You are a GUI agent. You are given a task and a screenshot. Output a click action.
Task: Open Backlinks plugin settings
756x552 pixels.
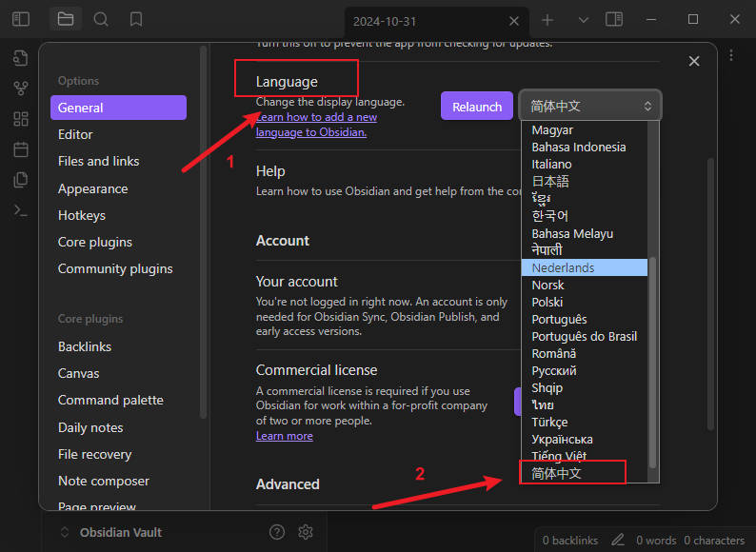coord(118,346)
